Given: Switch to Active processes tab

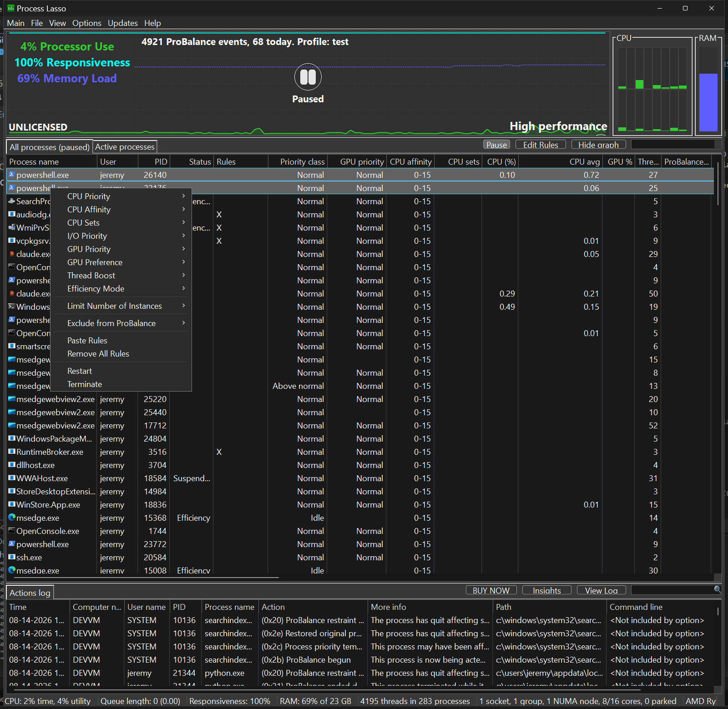Looking at the screenshot, I should point(125,146).
